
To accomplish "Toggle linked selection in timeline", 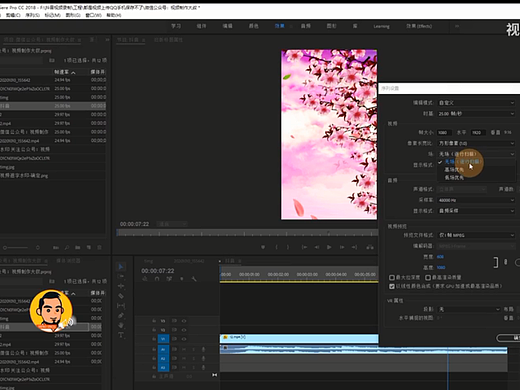I will (x=169, y=279).
